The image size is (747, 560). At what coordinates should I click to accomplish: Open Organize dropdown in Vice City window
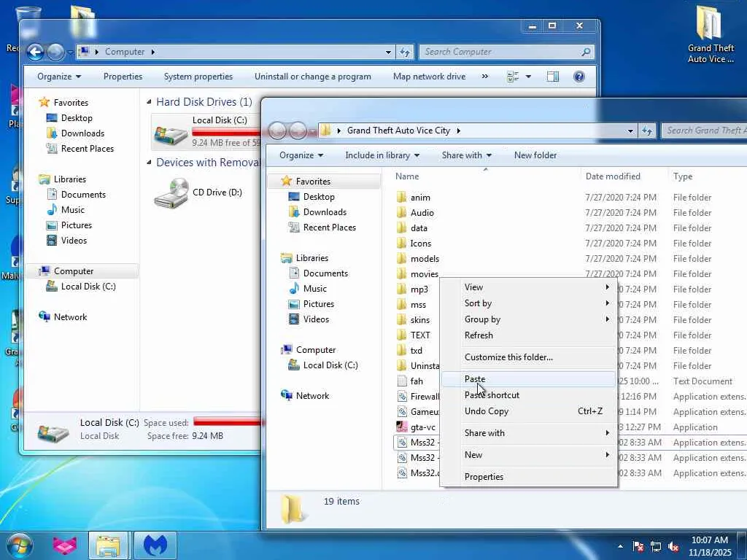[x=301, y=155]
